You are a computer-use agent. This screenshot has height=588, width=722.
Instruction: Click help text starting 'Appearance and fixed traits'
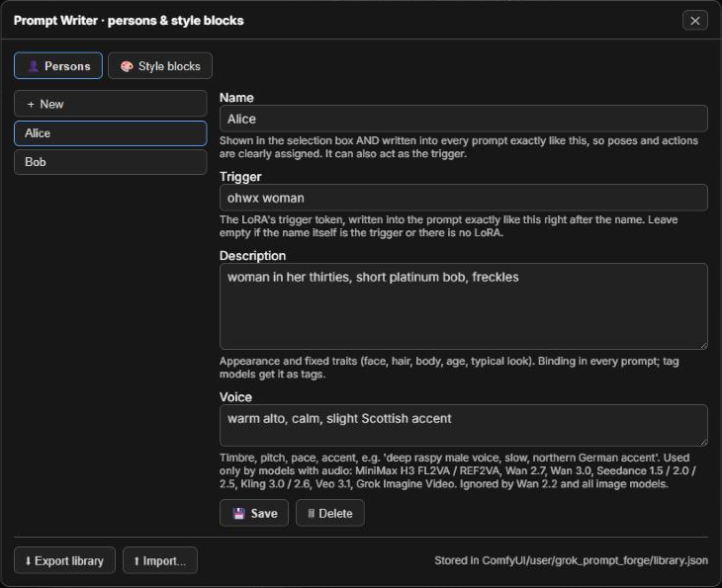449,368
